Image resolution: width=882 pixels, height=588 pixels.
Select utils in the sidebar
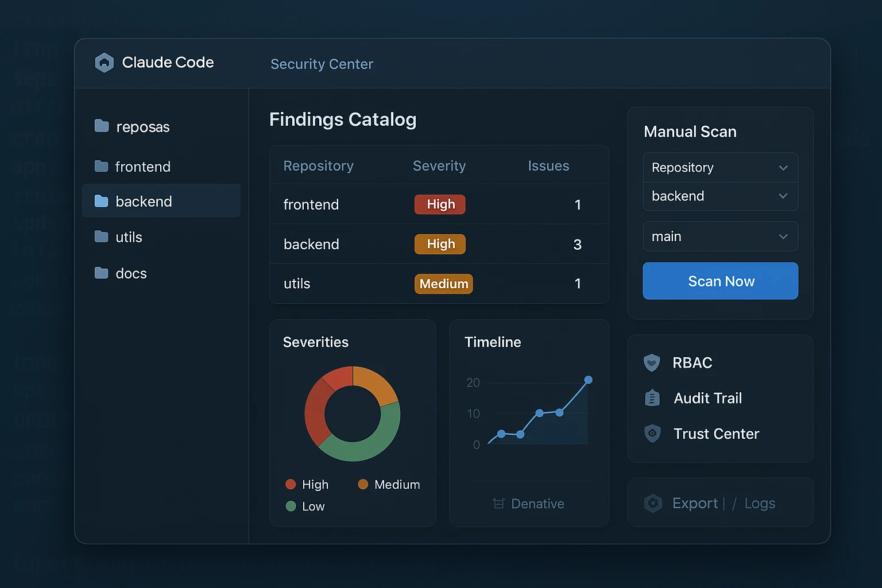(x=129, y=237)
